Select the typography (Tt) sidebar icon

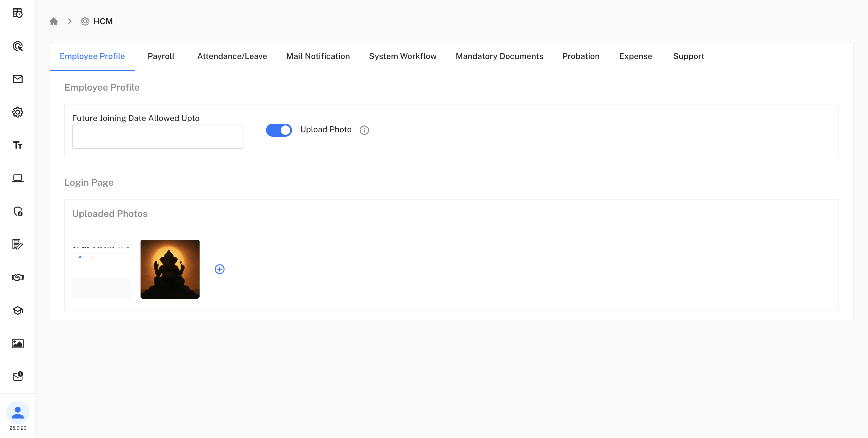pos(17,145)
